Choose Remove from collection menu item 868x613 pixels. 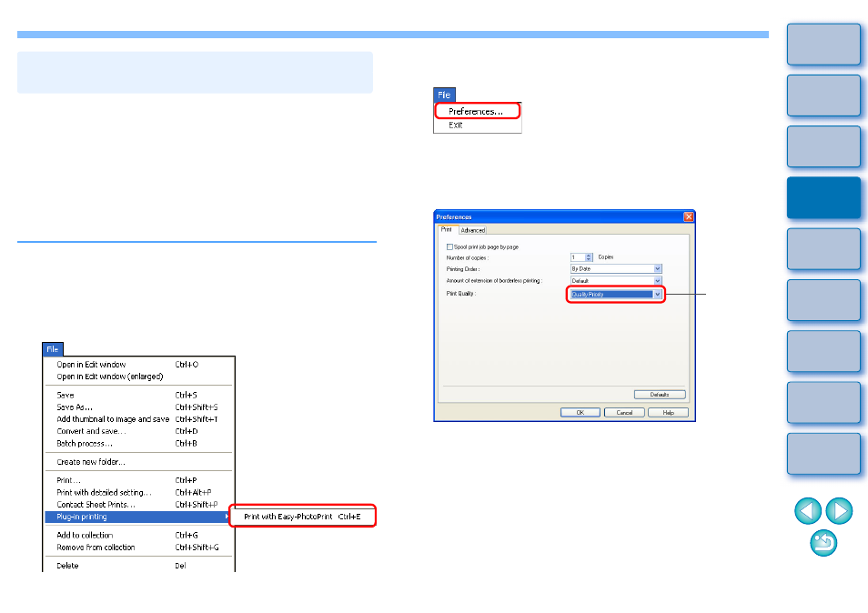coord(139,548)
